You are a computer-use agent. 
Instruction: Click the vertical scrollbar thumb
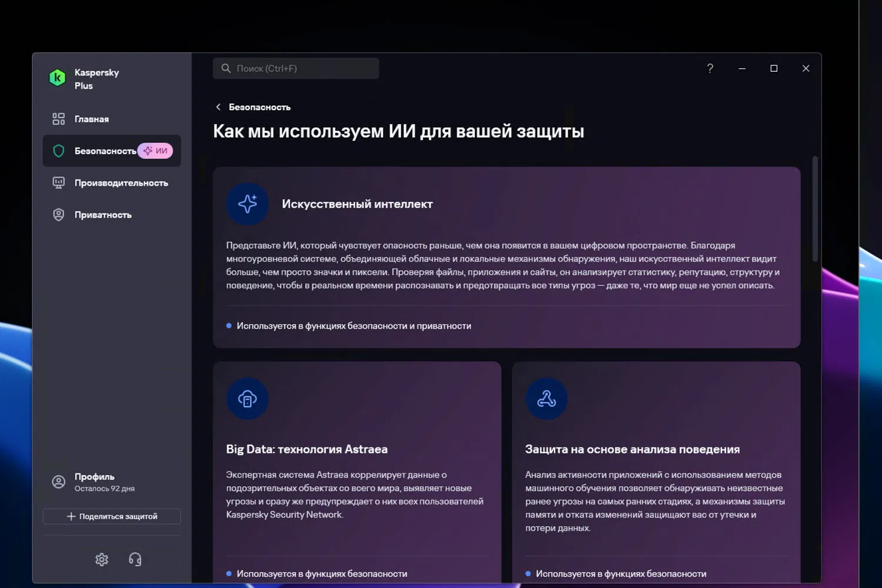tap(815, 209)
